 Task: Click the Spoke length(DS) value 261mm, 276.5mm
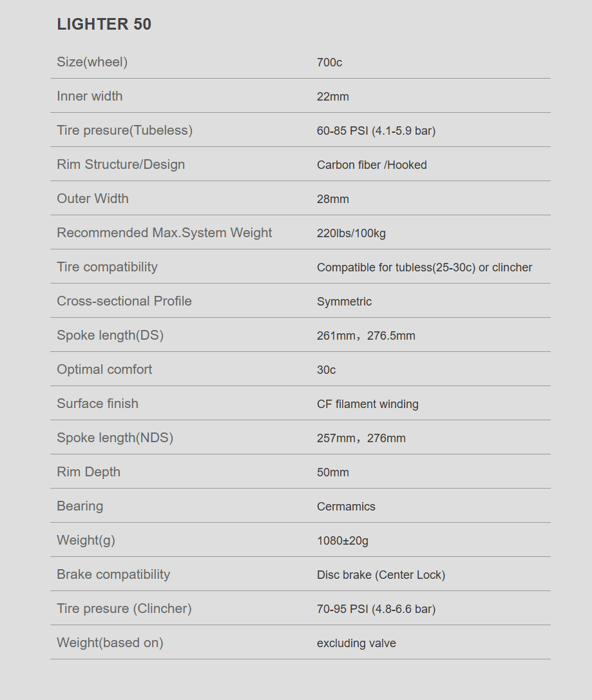click(x=366, y=336)
